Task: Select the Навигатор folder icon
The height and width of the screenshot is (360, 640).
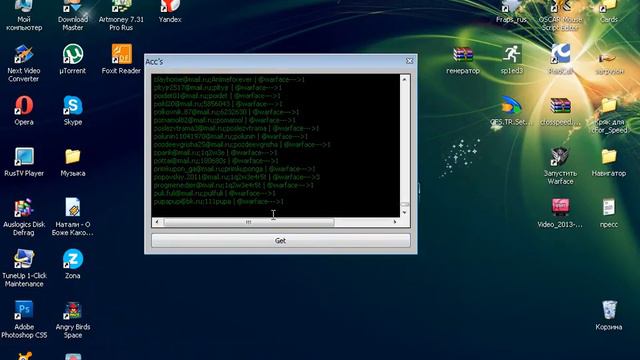Action: [609, 162]
